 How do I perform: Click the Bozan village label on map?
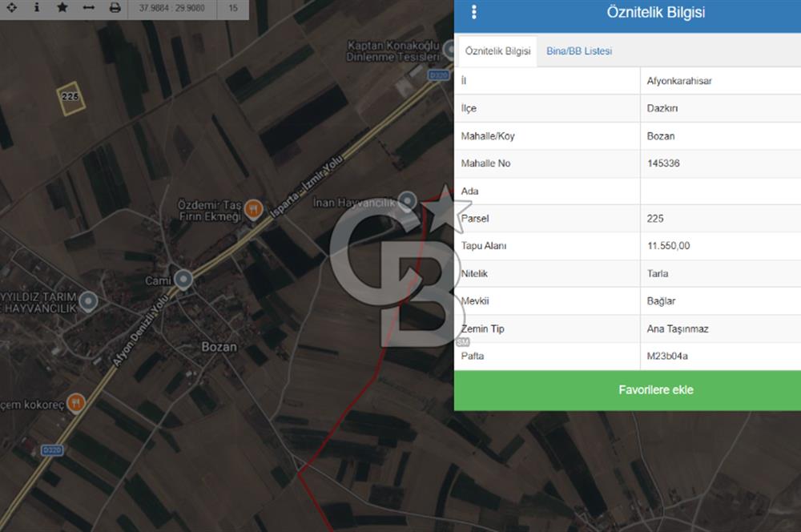pos(219,346)
